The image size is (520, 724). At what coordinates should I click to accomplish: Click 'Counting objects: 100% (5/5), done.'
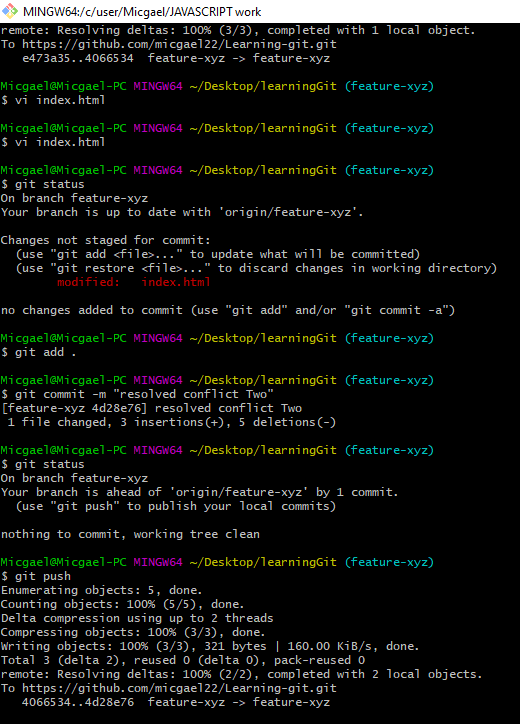[122, 604]
